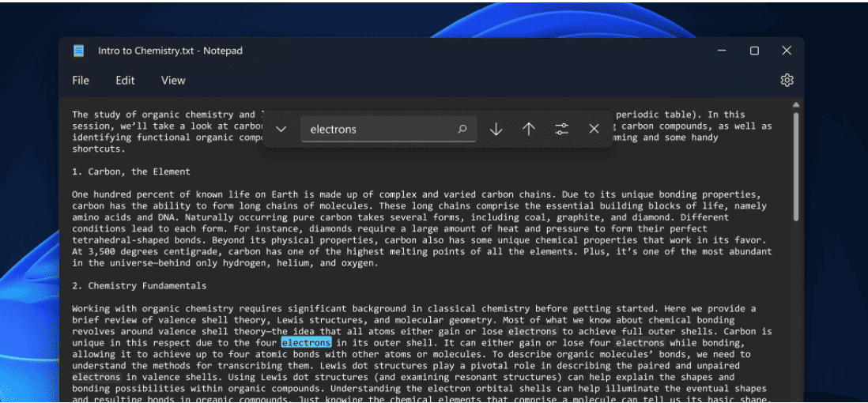Image resolution: width=868 pixels, height=403 pixels.
Task: Click the word shortcuts. in first paragraph
Action: 99,149
